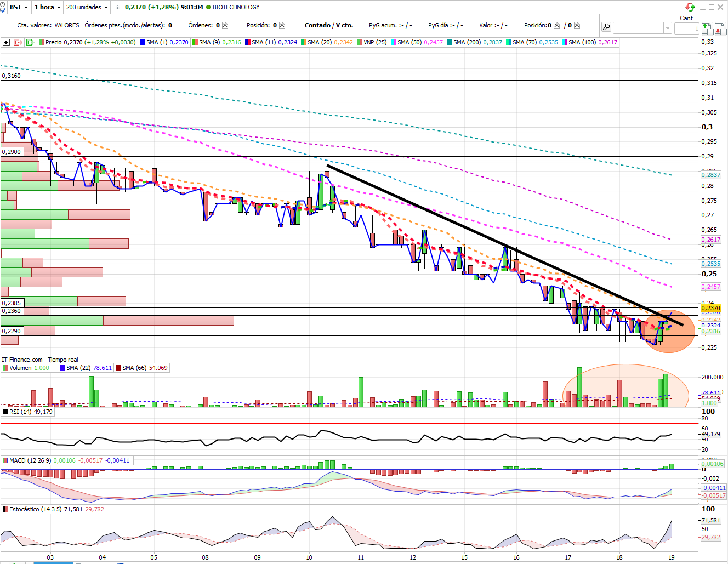728x564 pixels.
Task: Click the green import arrow icon
Action: tap(30, 42)
